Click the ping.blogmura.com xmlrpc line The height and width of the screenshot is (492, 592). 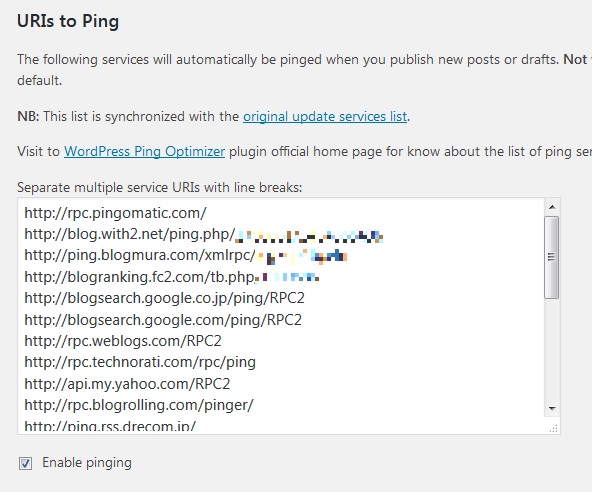pyautogui.click(x=186, y=256)
